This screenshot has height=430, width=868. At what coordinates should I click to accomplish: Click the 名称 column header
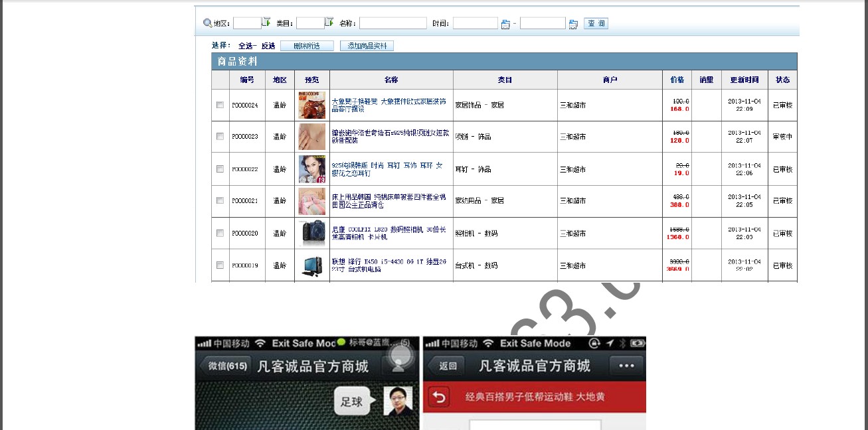point(391,80)
